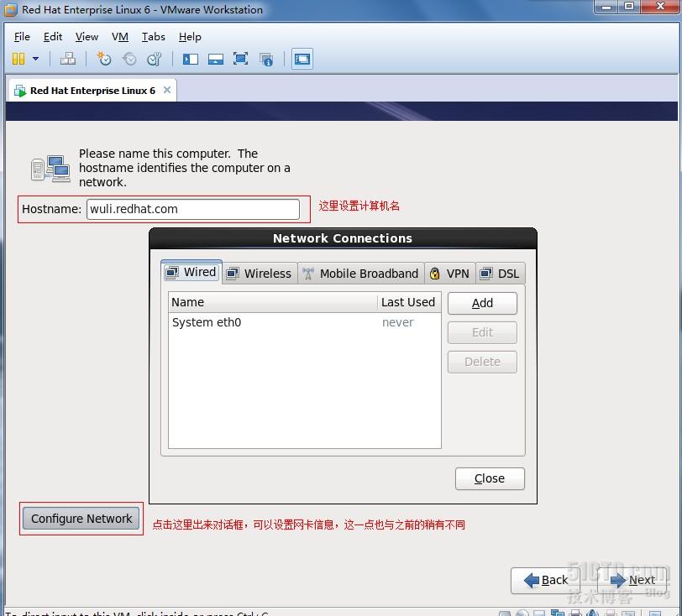
Task: Switch to the DSL tab
Action: tap(501, 274)
